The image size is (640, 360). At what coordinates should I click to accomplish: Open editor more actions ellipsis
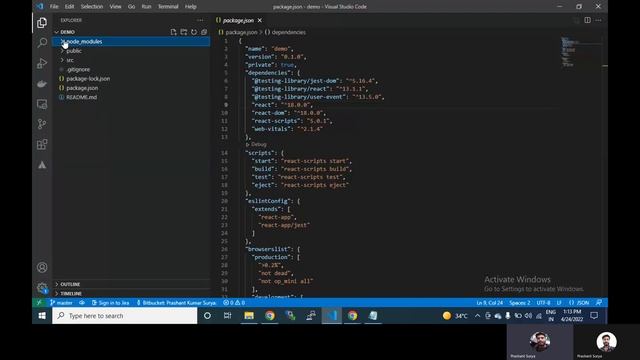click(598, 20)
